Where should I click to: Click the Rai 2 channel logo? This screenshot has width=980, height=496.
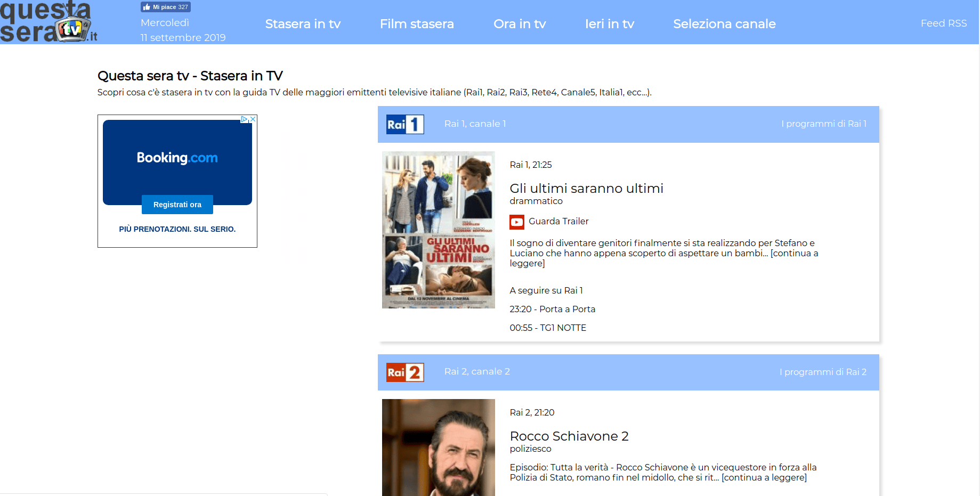point(405,372)
